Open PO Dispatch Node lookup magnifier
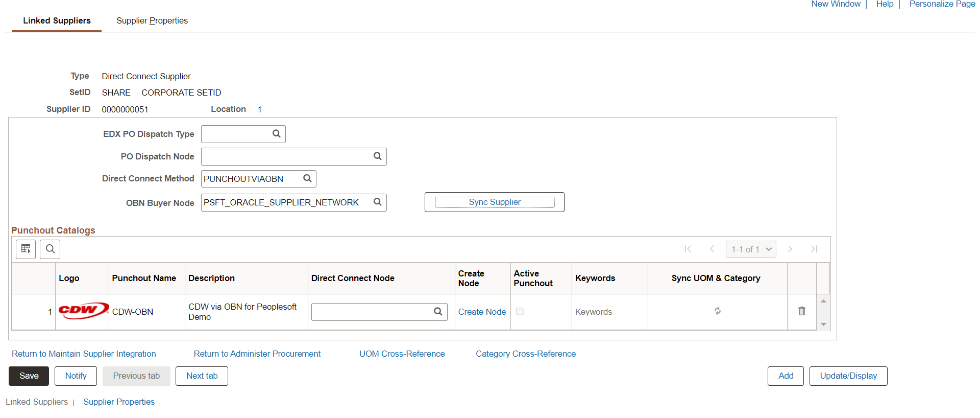 coord(377,156)
